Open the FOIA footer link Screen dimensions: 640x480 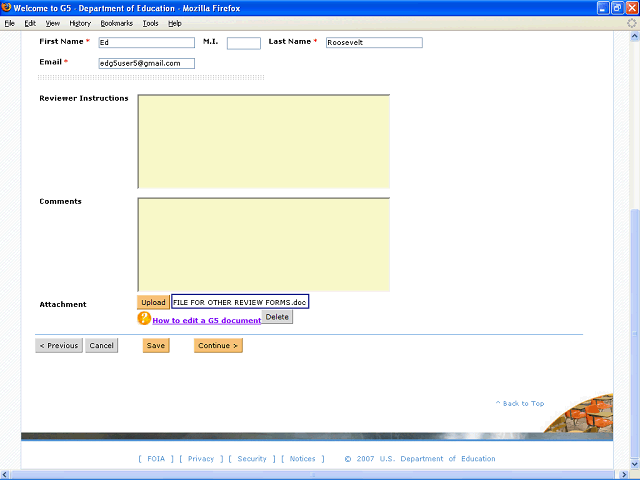(156, 458)
